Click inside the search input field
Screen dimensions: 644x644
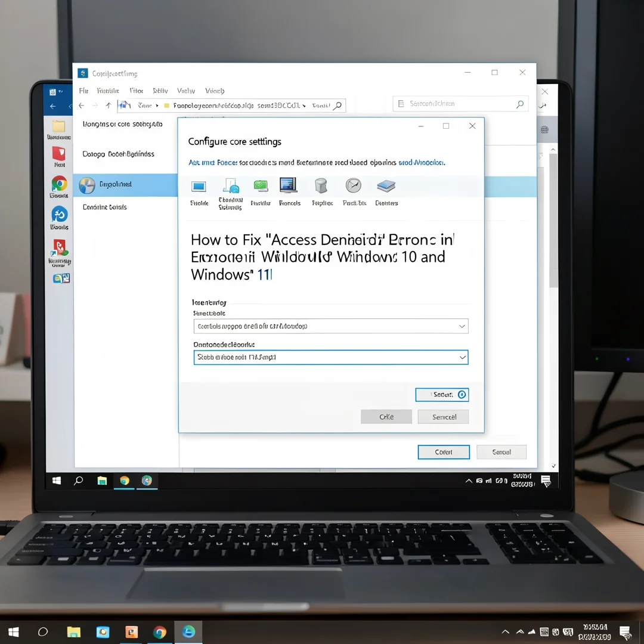pos(460,104)
